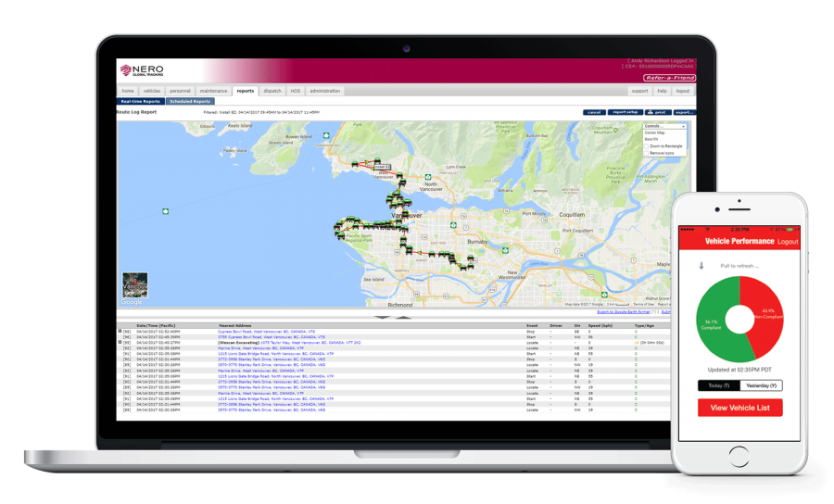Expand the first row in route log
The image size is (834, 504).
[119, 331]
